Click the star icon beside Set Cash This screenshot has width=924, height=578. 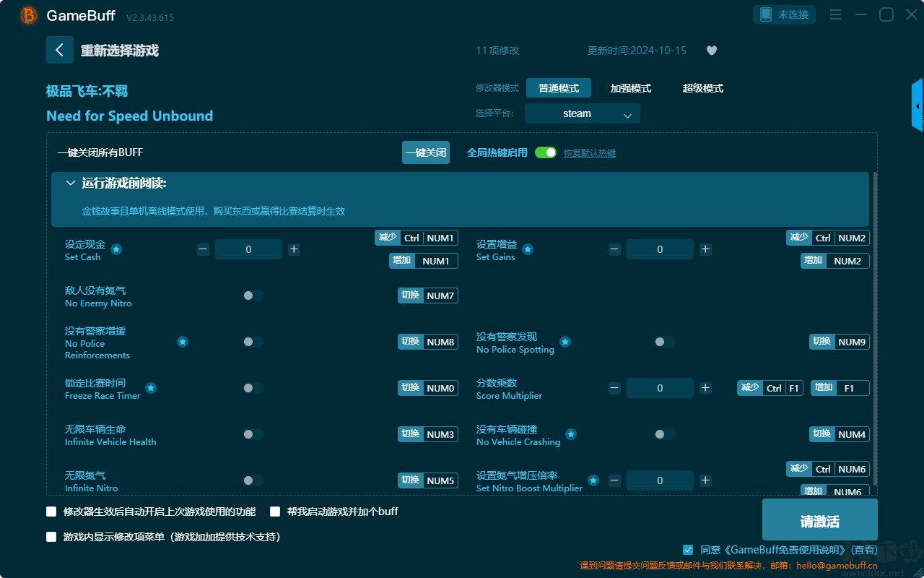pyautogui.click(x=116, y=249)
